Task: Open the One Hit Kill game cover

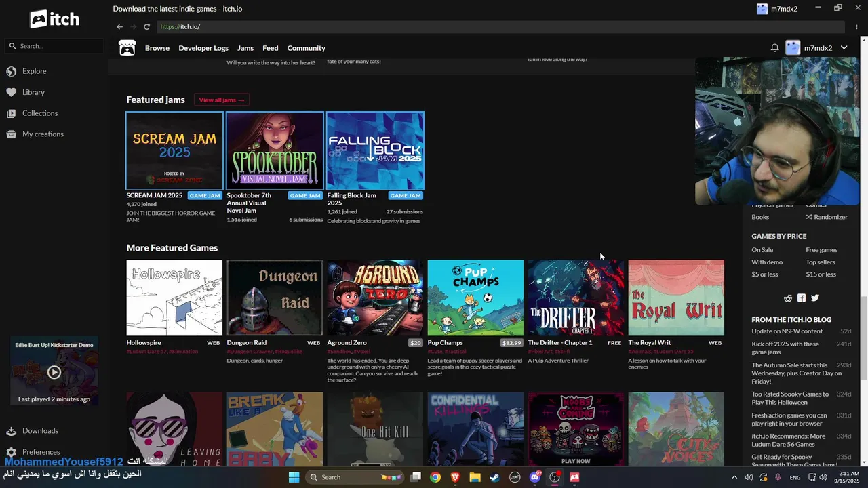Action: [x=375, y=430]
